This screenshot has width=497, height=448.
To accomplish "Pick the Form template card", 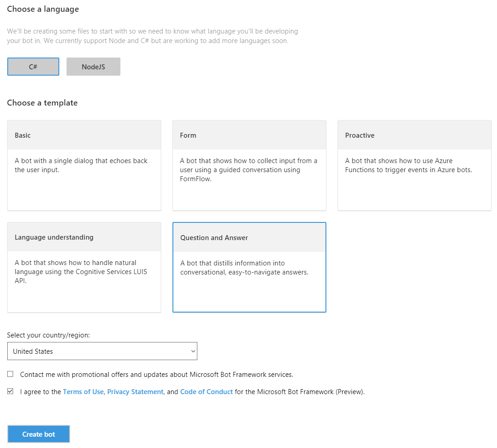I will click(x=249, y=165).
